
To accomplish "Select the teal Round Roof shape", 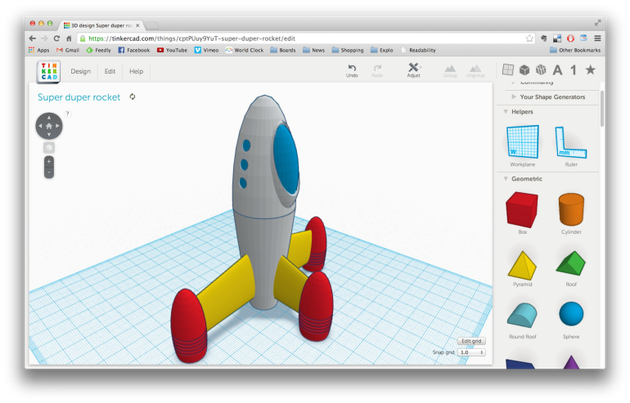I will click(522, 320).
